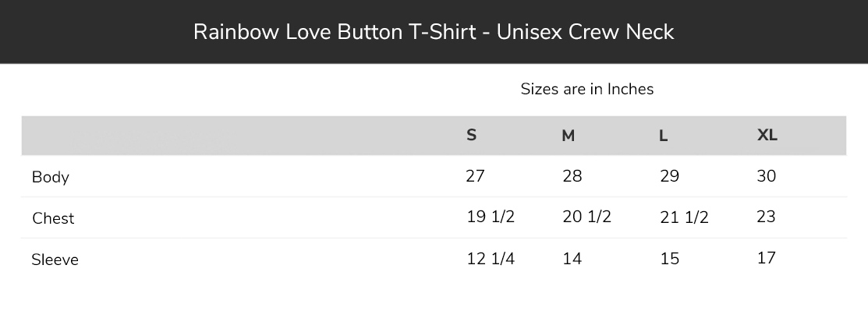The image size is (868, 311).
Task: Click the Chest row label
Action: pyautogui.click(x=53, y=218)
